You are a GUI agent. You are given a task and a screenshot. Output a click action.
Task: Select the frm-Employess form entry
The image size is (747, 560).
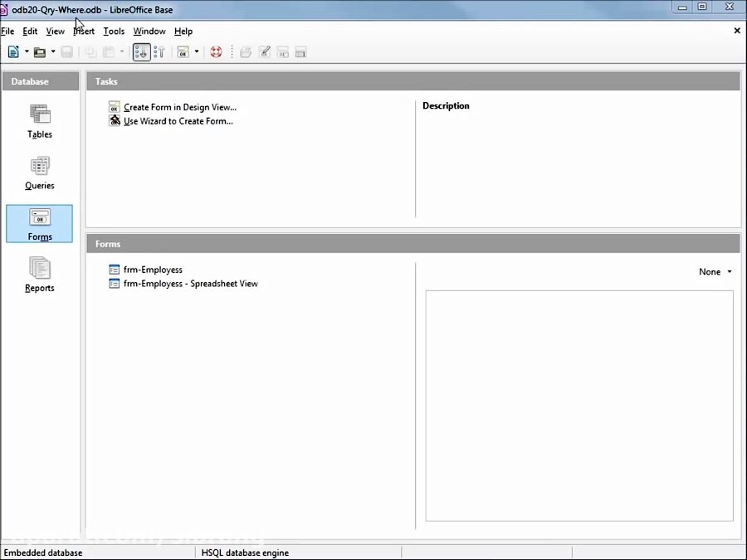153,269
